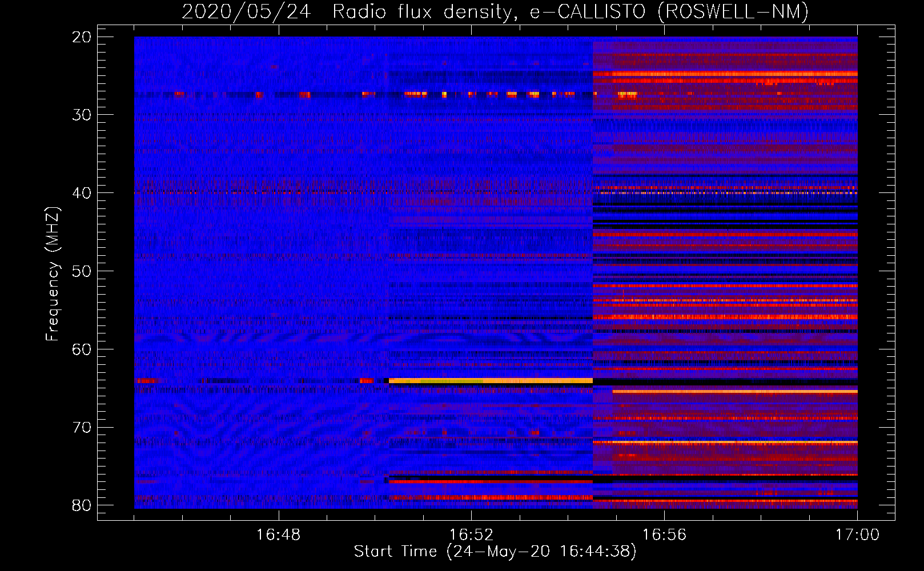Select the 20 MHz frequency tick label
The width and height of the screenshot is (924, 571).
point(82,37)
